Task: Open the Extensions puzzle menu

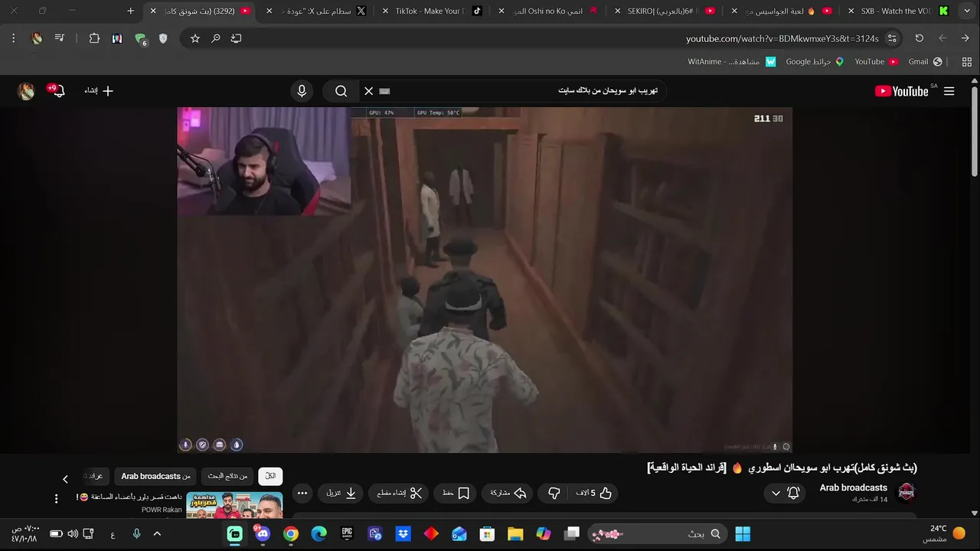Action: tap(94, 38)
